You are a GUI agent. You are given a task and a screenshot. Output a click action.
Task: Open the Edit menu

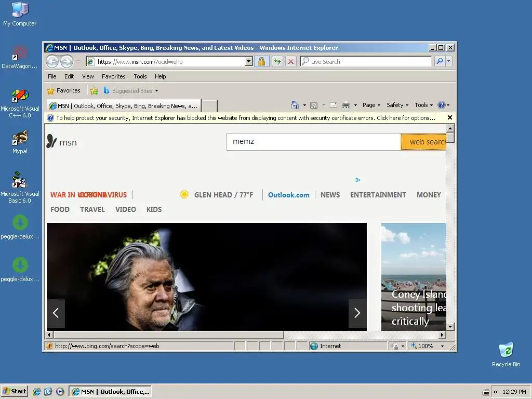click(x=69, y=76)
